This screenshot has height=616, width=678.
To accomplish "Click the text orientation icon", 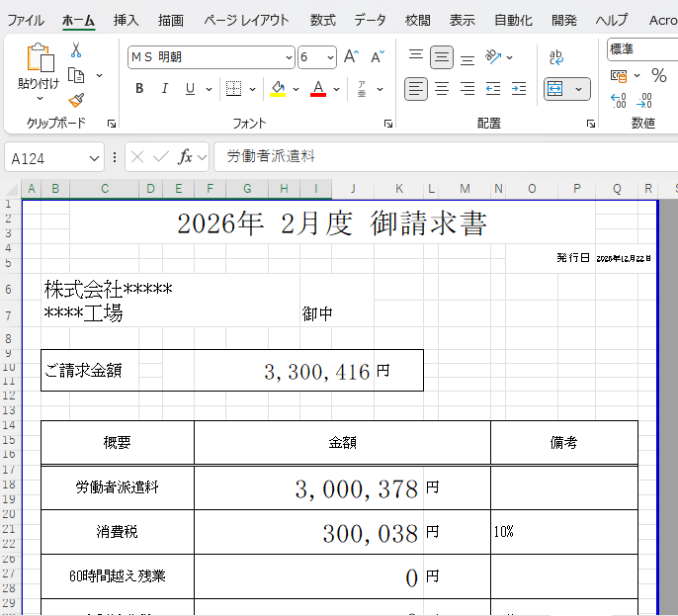I will click(x=493, y=56).
